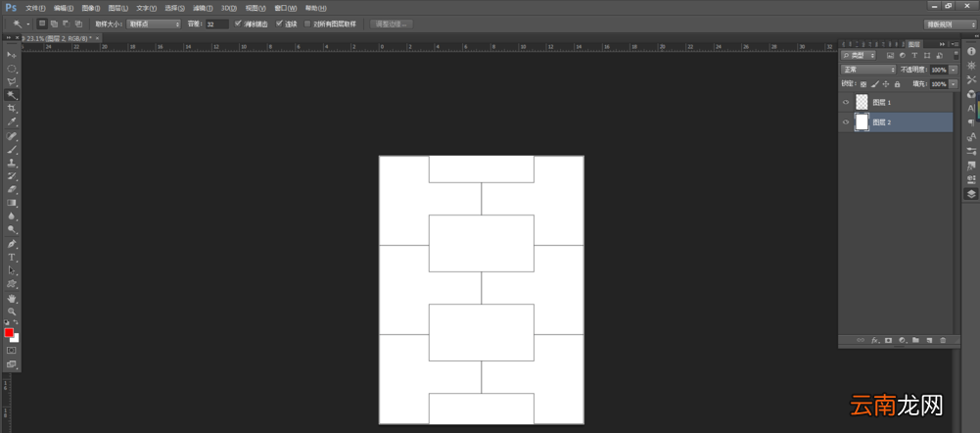The width and height of the screenshot is (980, 433).
Task: Select the Gradient tool
Action: coord(11,204)
